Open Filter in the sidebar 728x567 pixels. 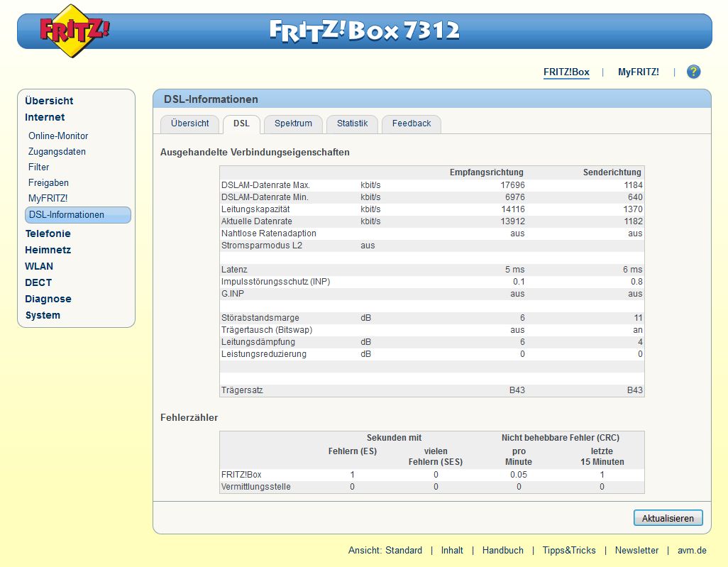[x=38, y=167]
